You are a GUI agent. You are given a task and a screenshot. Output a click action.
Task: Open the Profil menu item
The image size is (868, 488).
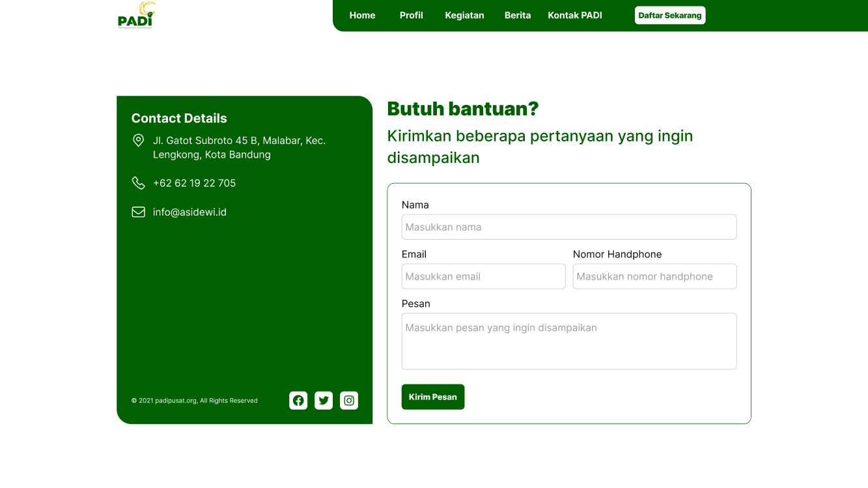pos(411,16)
